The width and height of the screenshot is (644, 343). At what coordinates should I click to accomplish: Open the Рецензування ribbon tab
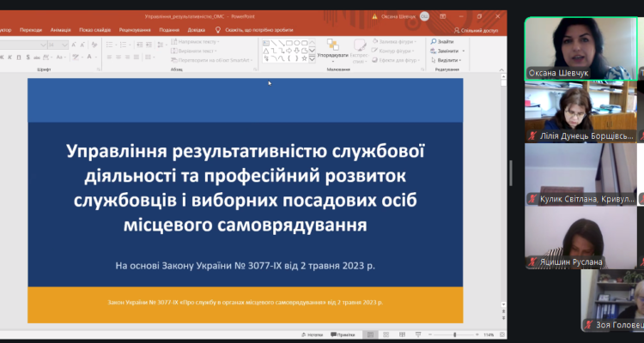coord(135,29)
